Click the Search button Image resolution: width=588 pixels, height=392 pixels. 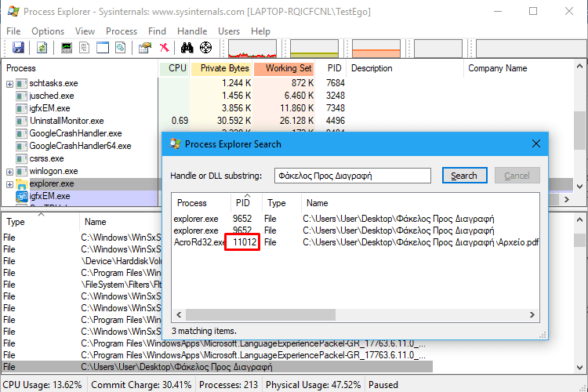(x=464, y=176)
